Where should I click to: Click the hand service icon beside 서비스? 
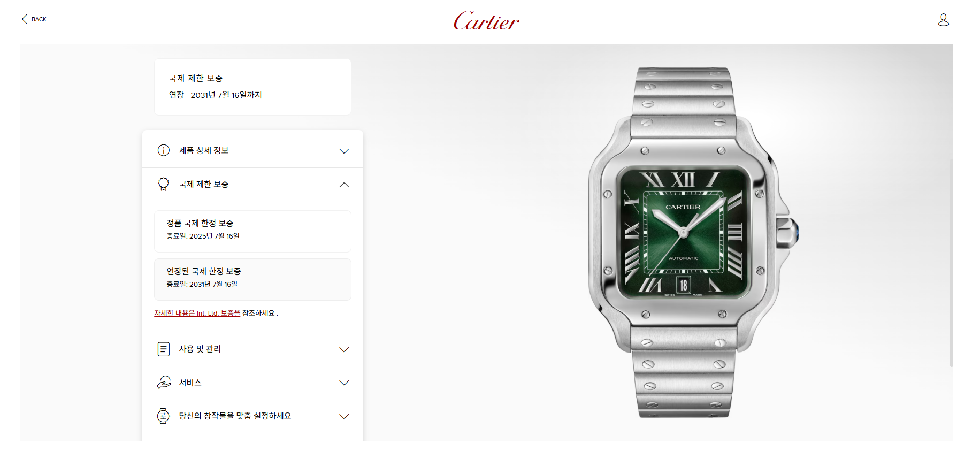pos(164,383)
